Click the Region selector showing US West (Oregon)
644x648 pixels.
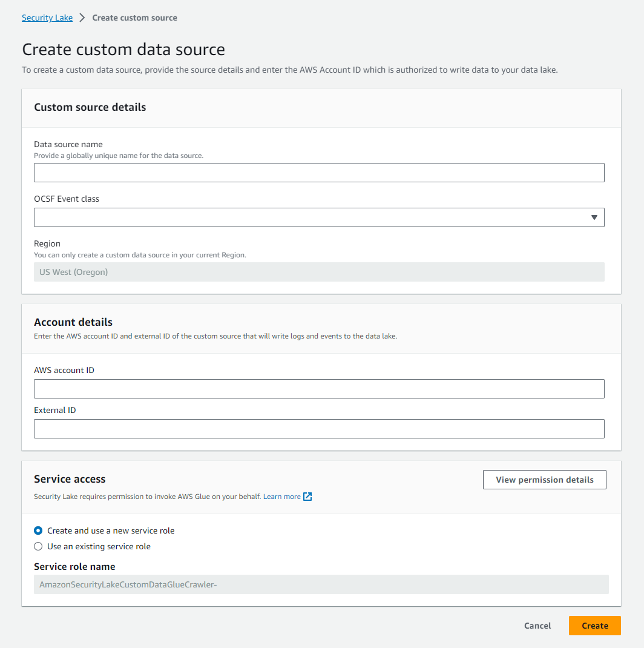(x=319, y=271)
